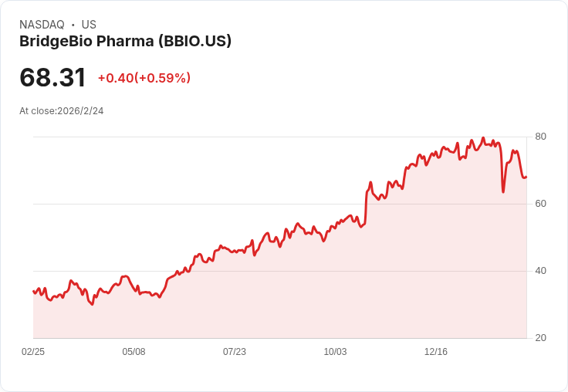Image resolution: width=568 pixels, height=392 pixels.
Task: Select the 10/03 date axis label
Action: coord(335,352)
